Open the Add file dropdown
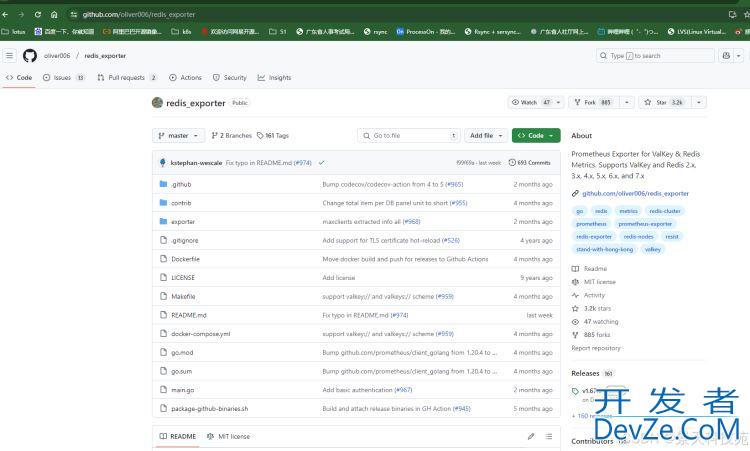750x451 pixels. 486,136
